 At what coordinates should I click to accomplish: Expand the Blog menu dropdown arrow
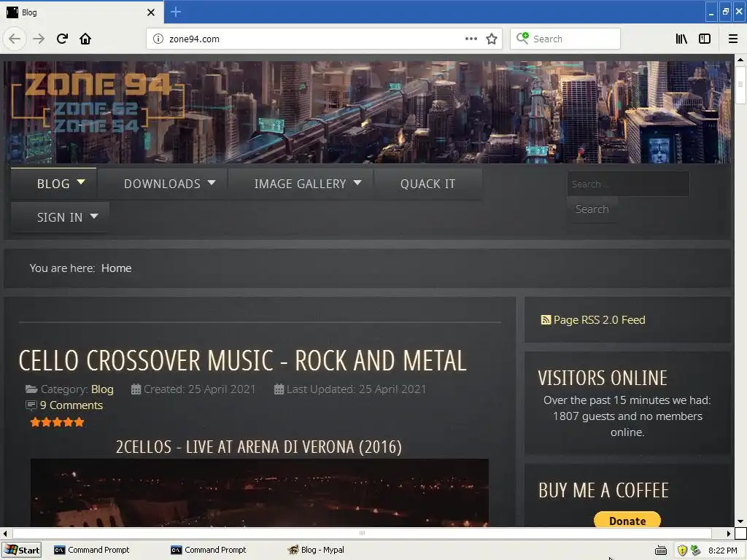click(x=81, y=182)
